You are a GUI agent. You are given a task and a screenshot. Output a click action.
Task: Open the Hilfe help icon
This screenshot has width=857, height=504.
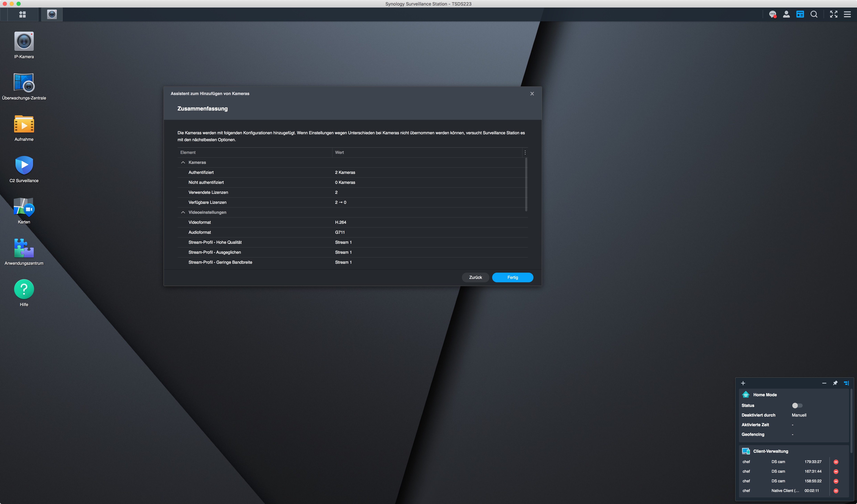[x=24, y=289]
